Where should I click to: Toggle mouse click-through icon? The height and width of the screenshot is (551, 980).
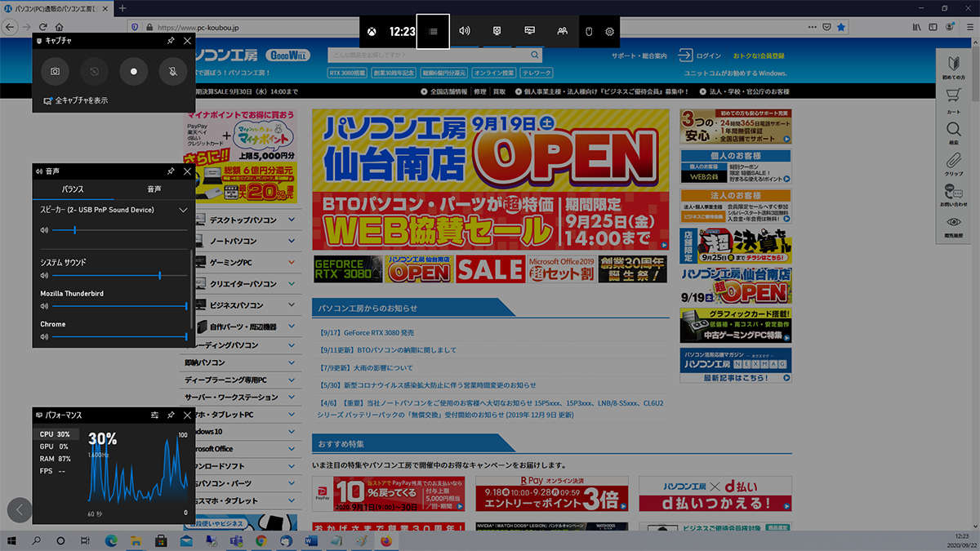[588, 31]
